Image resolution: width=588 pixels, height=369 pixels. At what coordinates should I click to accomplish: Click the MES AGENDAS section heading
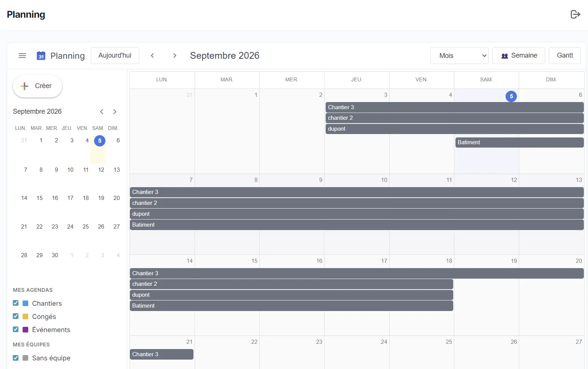point(33,290)
